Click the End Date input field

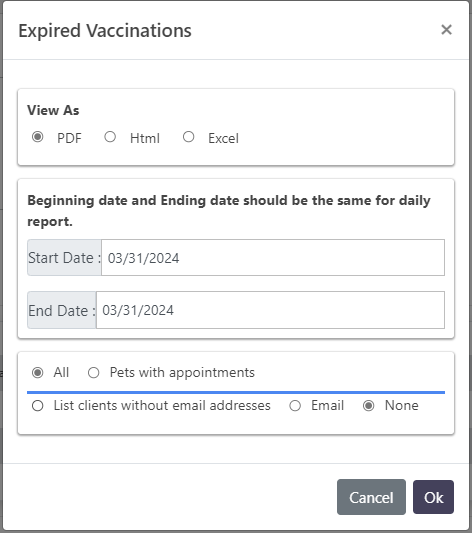pyautogui.click(x=270, y=310)
